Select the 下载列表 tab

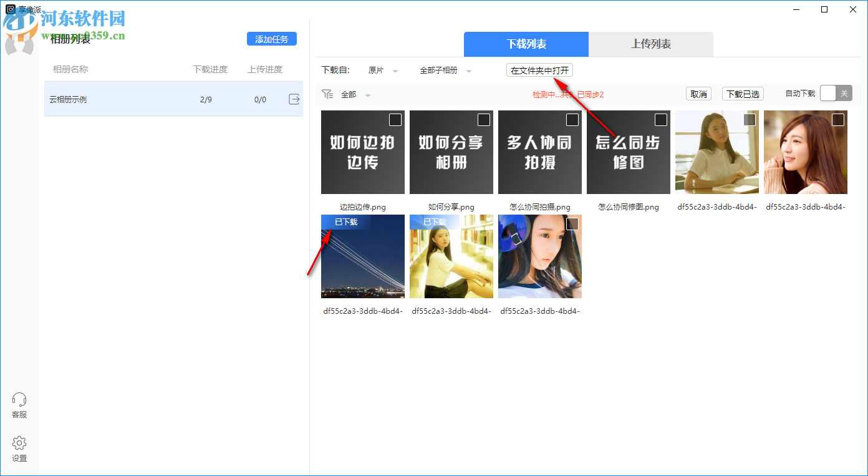(x=526, y=44)
